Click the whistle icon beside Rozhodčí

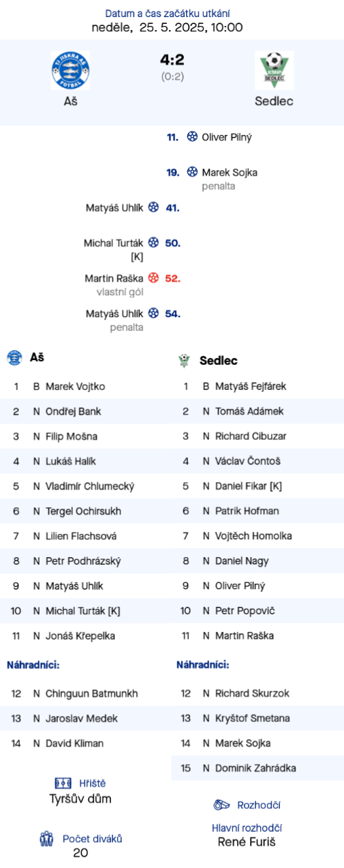(x=222, y=805)
